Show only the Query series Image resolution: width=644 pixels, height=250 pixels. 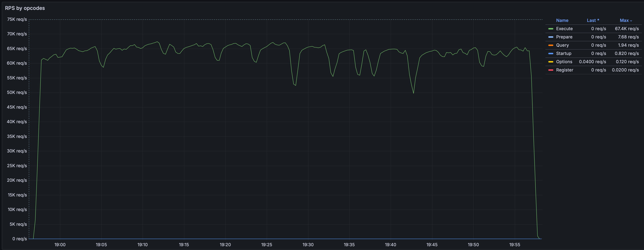click(x=562, y=45)
